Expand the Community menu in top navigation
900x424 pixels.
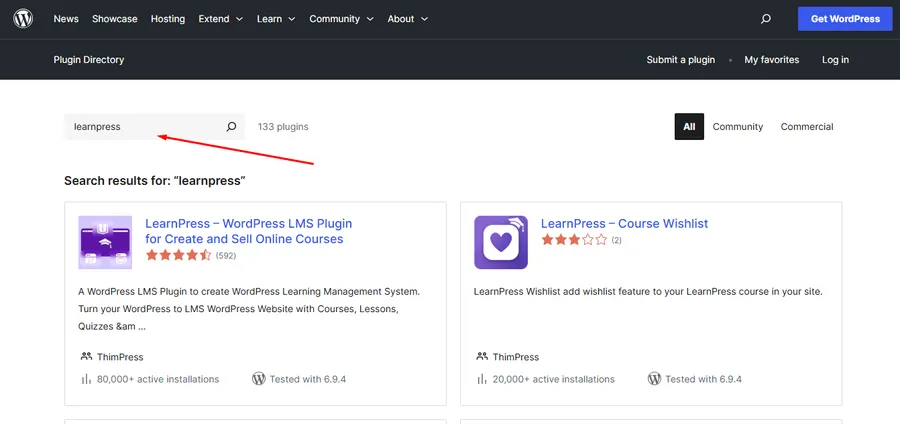coord(342,19)
